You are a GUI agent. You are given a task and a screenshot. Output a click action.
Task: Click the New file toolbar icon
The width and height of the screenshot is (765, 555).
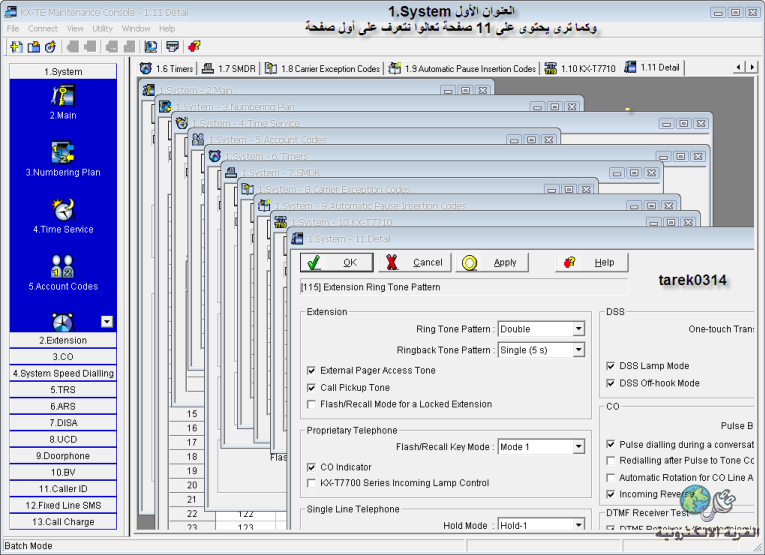[x=16, y=47]
